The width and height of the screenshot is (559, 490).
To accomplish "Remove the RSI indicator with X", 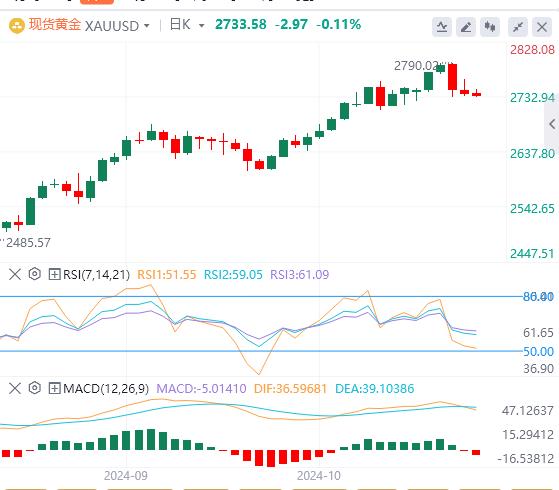I will click(x=15, y=274).
